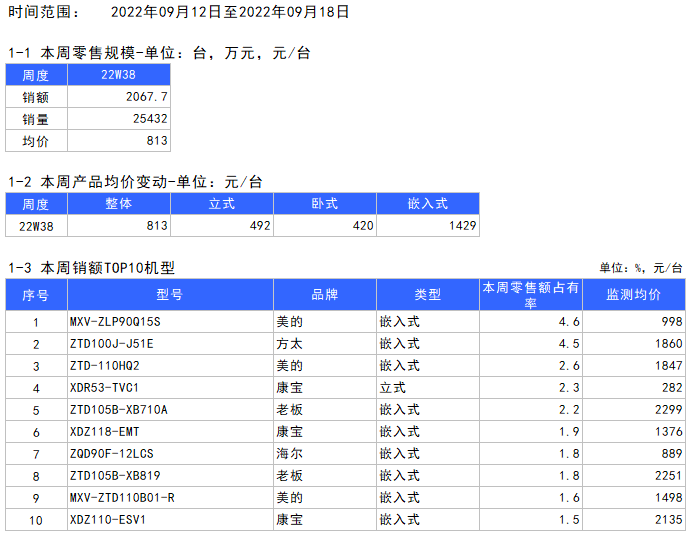Click model ZTD-110HQ2

104,366
